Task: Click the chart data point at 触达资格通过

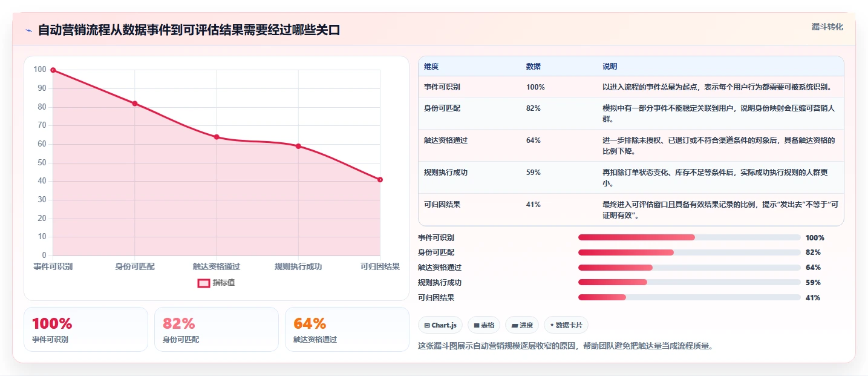Action: coord(217,137)
